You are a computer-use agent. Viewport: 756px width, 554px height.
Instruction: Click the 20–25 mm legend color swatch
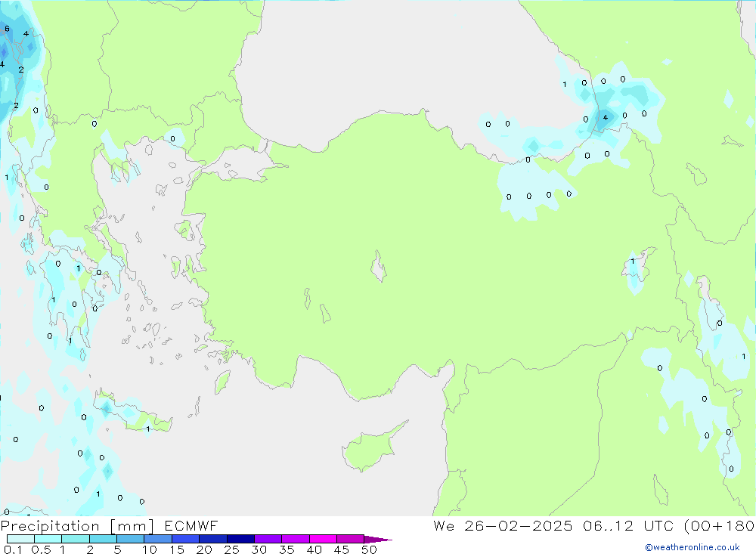pyautogui.click(x=212, y=539)
